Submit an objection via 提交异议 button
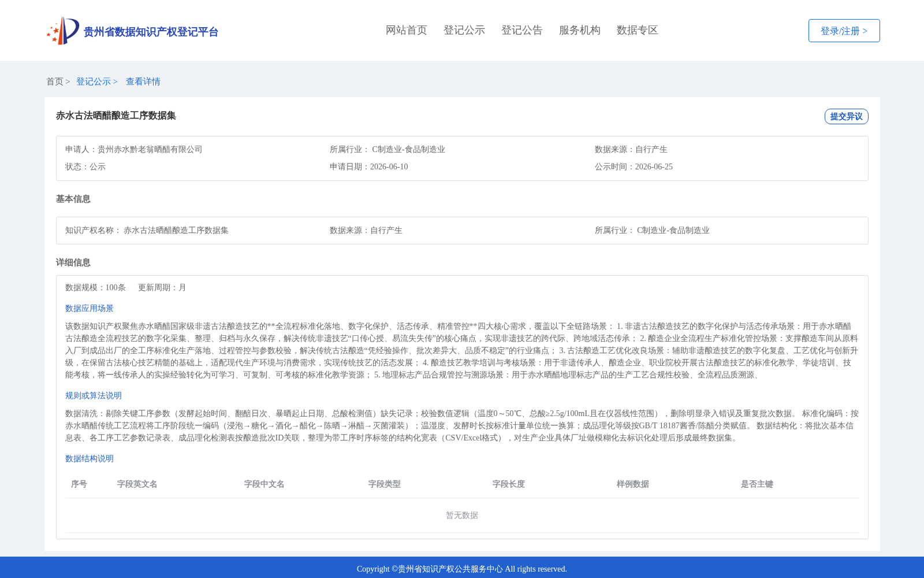 point(847,116)
